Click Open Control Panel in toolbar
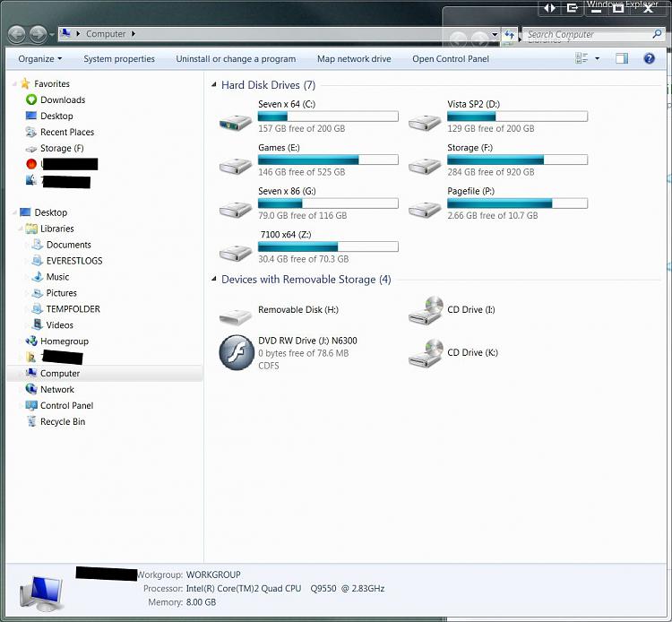The image size is (672, 622). 451,59
